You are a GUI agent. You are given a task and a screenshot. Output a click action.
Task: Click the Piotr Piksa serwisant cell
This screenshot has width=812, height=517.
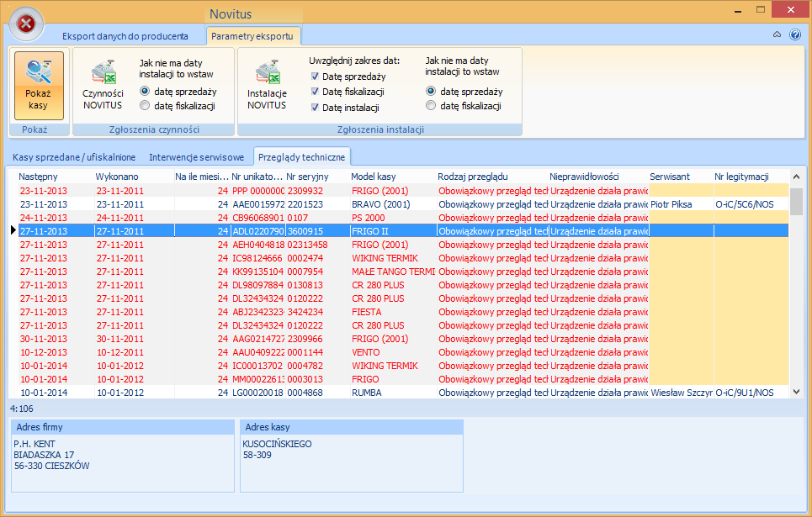(681, 204)
